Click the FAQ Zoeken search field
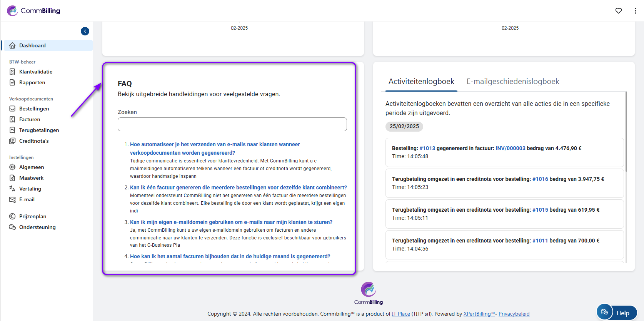 pos(232,124)
